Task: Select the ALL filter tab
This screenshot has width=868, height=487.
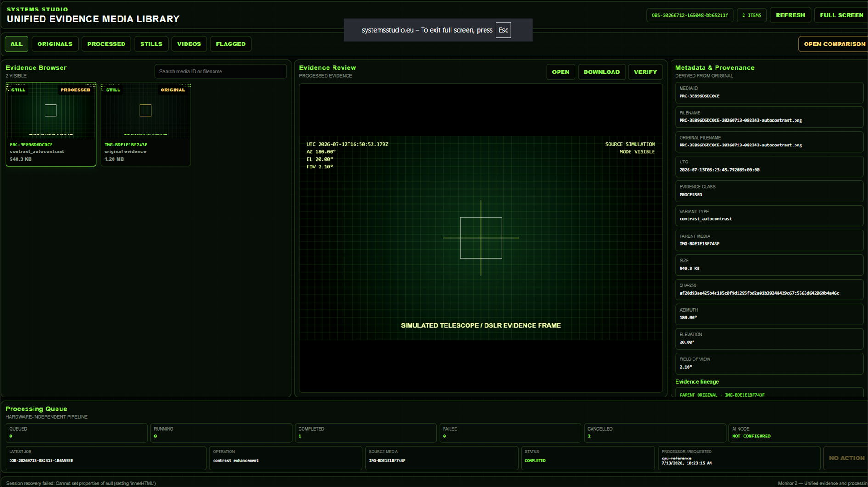Action: [x=17, y=44]
